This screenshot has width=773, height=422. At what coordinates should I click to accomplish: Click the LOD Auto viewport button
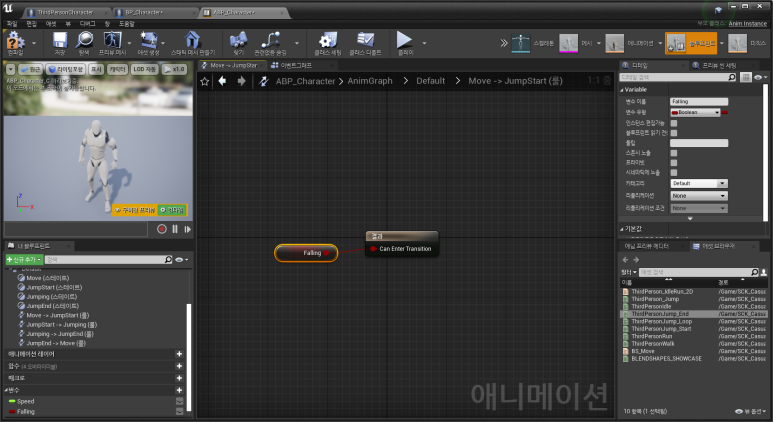coord(145,70)
